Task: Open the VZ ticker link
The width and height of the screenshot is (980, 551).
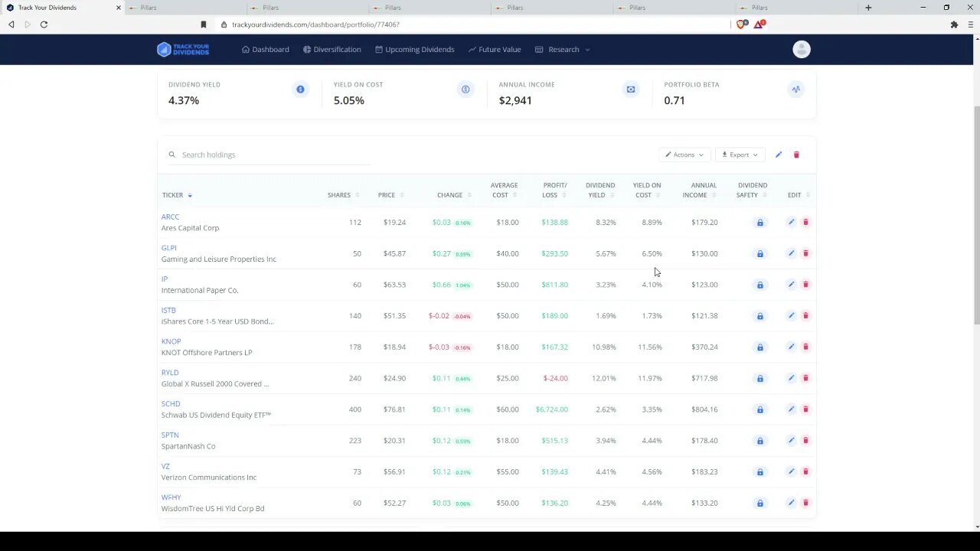Action: click(x=165, y=466)
